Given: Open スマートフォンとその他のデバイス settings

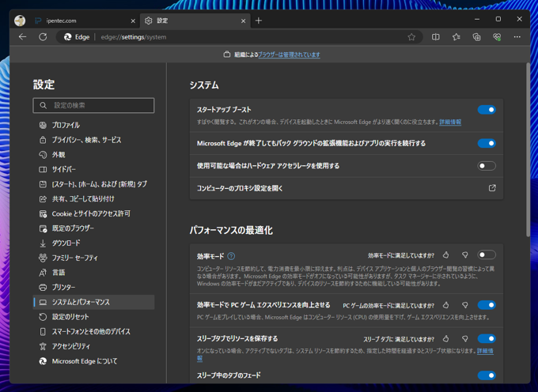Looking at the screenshot, I should coord(93,331).
